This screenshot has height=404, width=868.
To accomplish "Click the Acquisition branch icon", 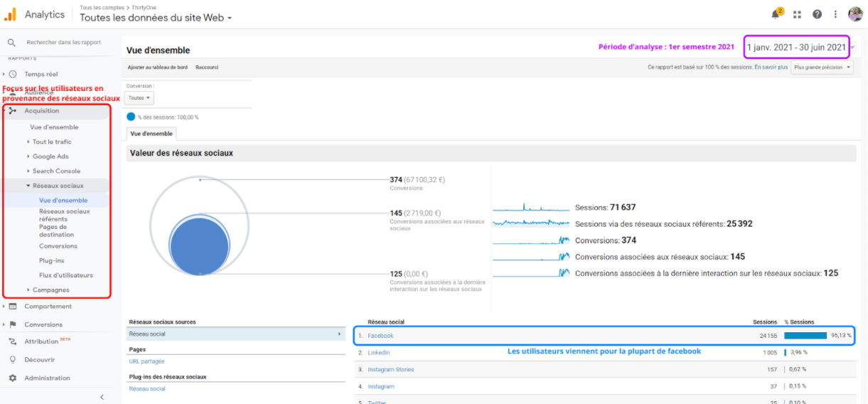I will point(13,111).
